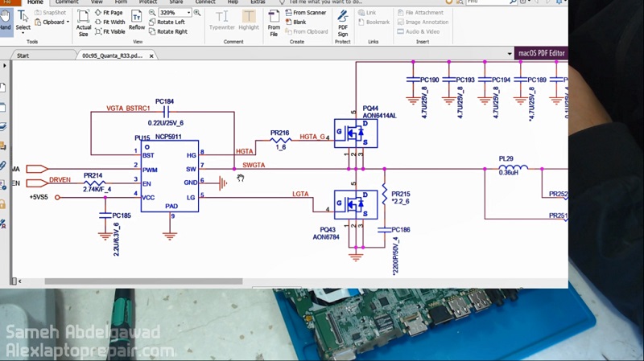The height and width of the screenshot is (361, 644).
Task: Open the Form ribbon tab
Action: pos(121,2)
